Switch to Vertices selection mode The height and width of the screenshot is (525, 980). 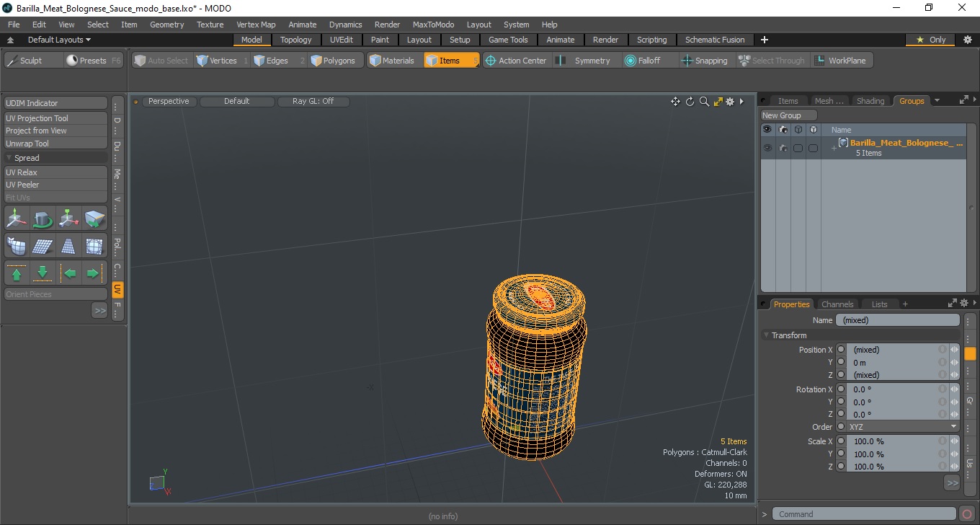[222, 61]
